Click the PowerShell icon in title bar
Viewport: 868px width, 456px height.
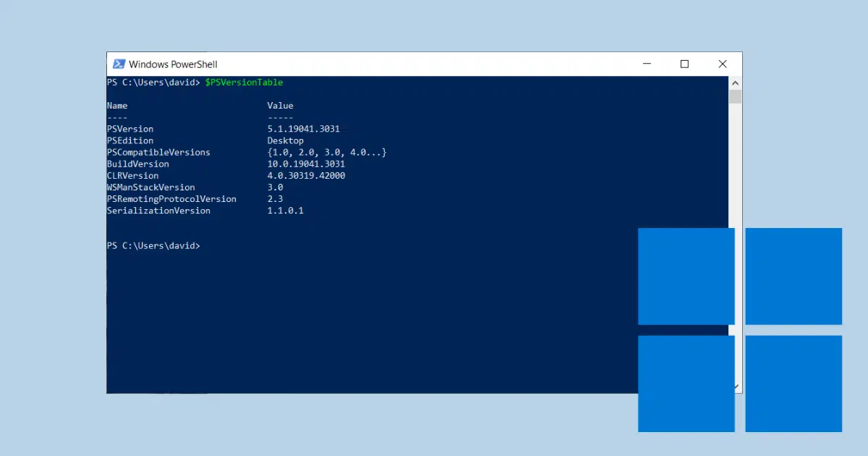(x=117, y=64)
